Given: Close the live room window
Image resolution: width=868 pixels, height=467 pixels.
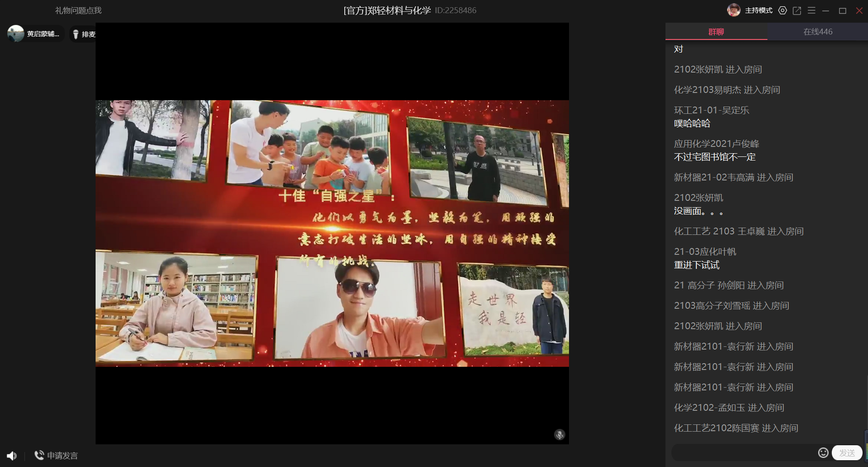Looking at the screenshot, I should click(x=859, y=10).
